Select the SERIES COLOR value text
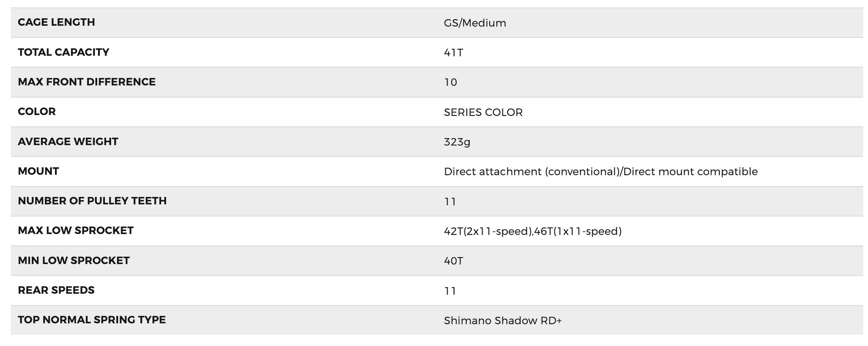Screen dimensions: 868x346 (x=483, y=112)
